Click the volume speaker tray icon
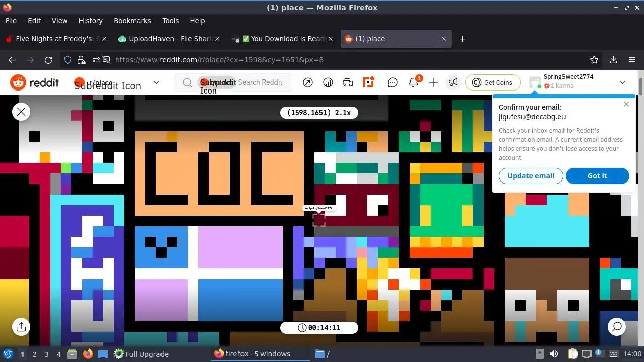Screen dimensions: 644x362 coord(554,354)
